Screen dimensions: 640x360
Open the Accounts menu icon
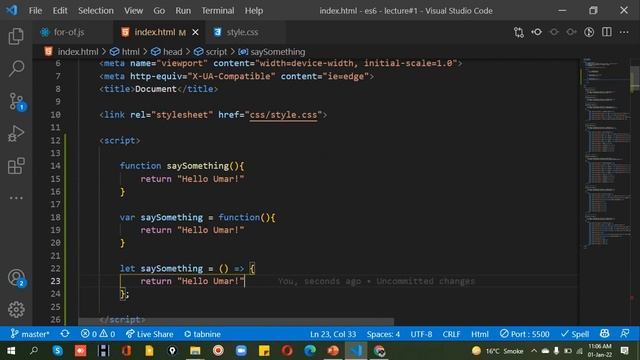click(16, 278)
